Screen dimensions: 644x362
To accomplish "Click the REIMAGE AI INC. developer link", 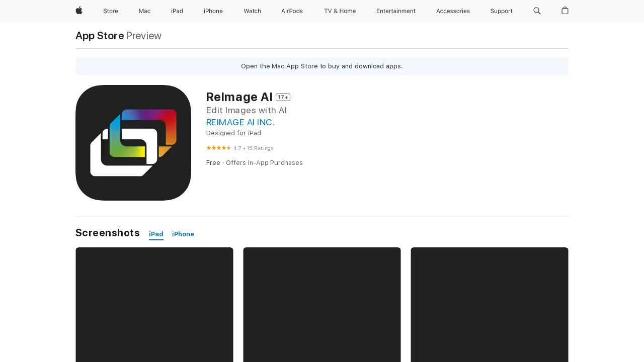I will click(x=240, y=122).
